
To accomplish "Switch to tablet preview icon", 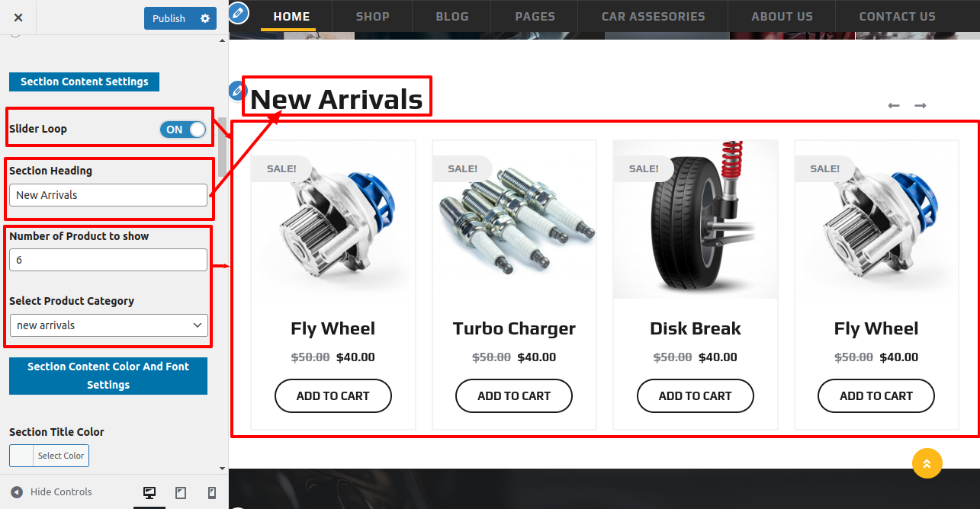I will tap(181, 493).
